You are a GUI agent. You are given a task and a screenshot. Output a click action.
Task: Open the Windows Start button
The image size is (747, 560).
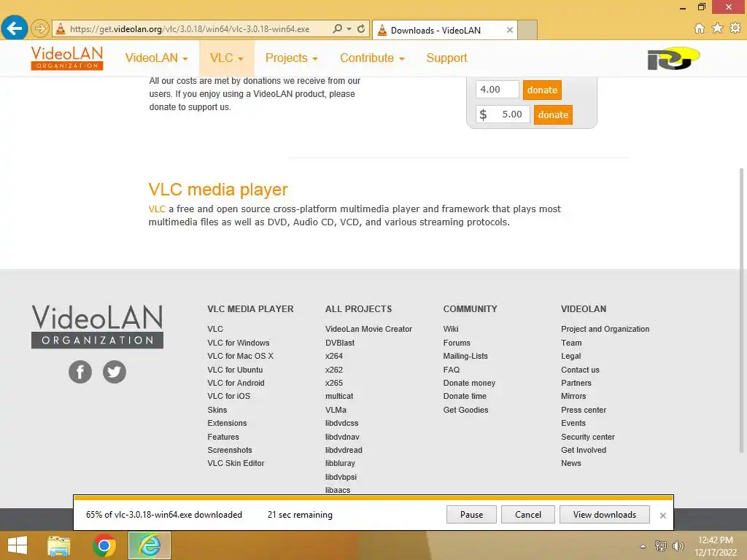(18, 545)
